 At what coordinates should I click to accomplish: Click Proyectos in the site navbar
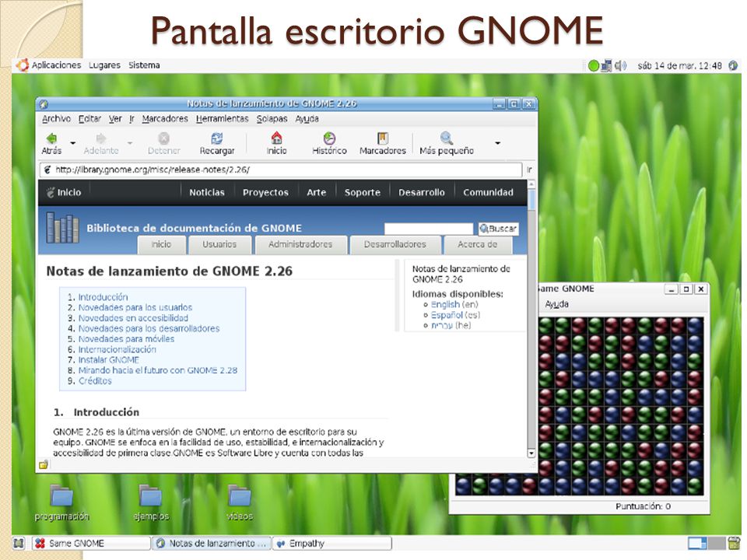(265, 192)
